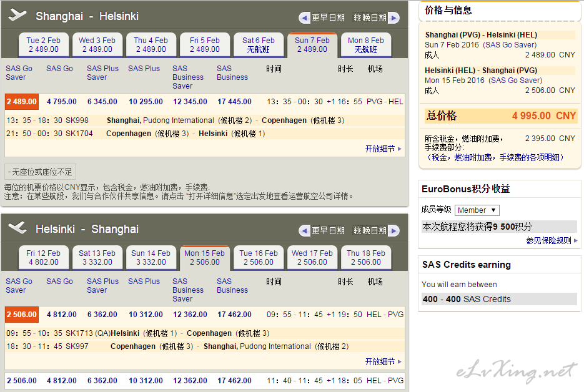Click the 400 - 400 SAS Credits line
This screenshot has width=584, height=392.
(x=499, y=299)
